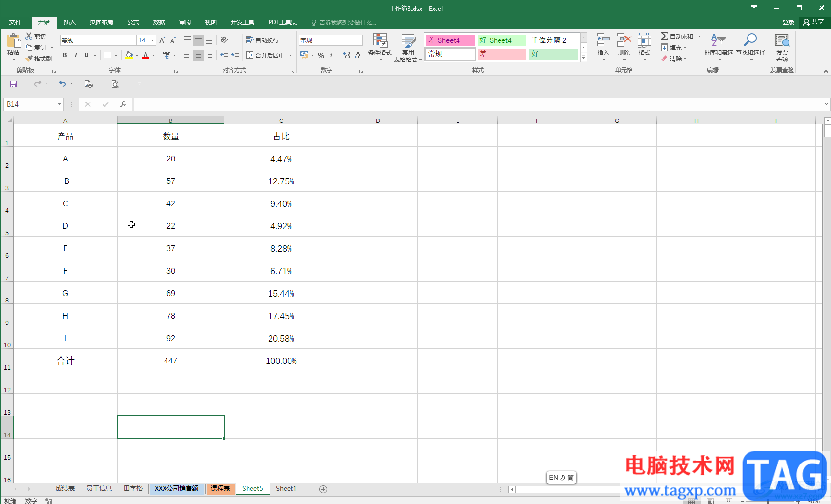This screenshot has height=504, width=831.
Task: Increase font size with the large A icon
Action: [x=162, y=40]
